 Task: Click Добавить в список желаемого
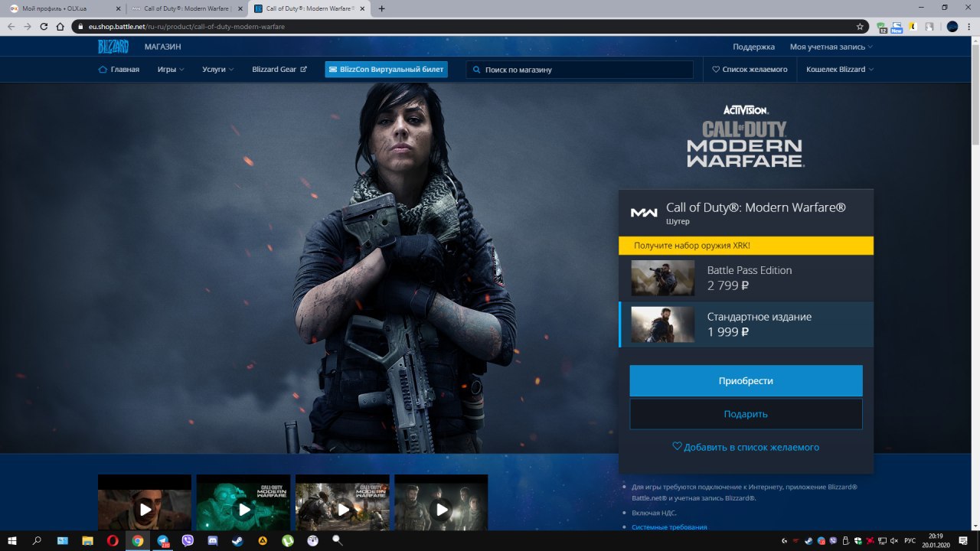[746, 447]
